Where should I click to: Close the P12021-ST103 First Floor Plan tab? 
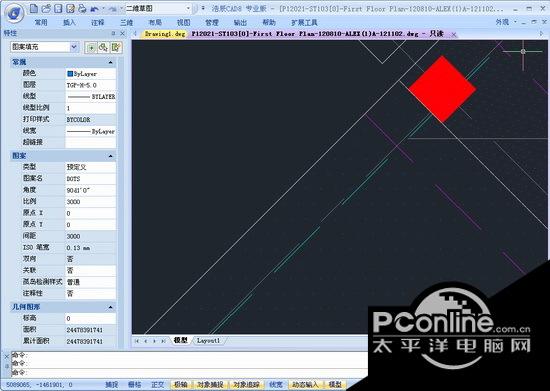point(454,34)
